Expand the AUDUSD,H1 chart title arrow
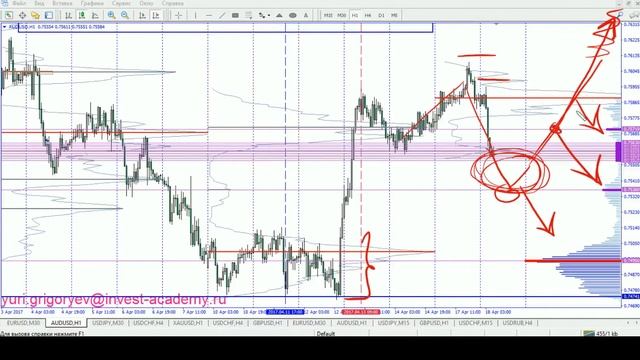 click(4, 27)
